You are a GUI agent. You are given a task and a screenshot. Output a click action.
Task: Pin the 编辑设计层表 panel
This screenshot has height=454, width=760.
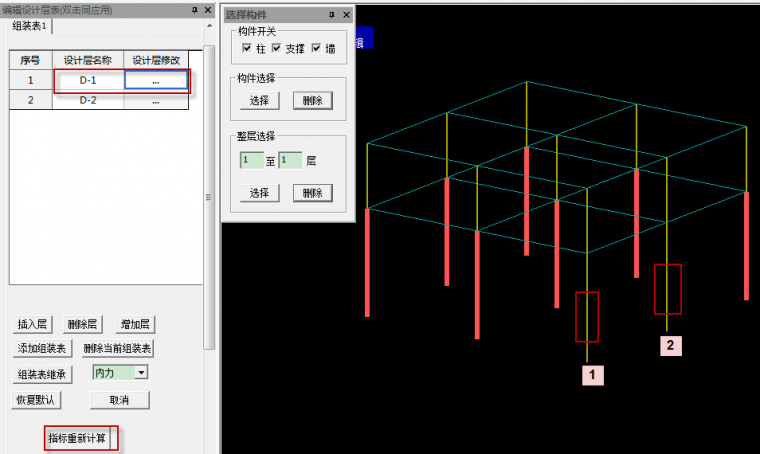point(194,10)
